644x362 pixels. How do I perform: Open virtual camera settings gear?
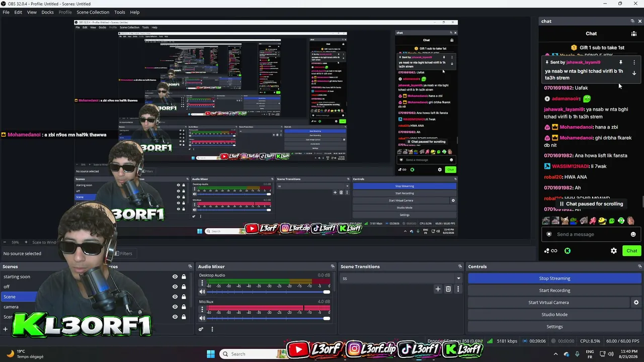click(636, 303)
